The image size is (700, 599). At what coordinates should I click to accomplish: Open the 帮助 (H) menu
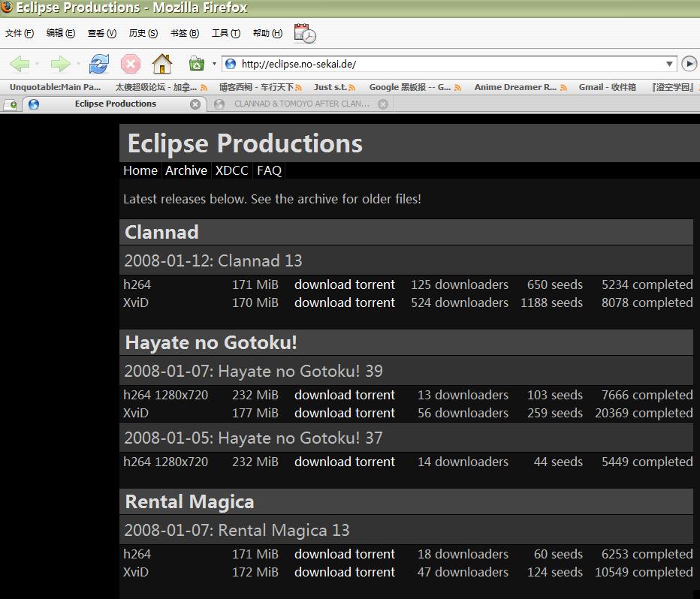tap(267, 34)
